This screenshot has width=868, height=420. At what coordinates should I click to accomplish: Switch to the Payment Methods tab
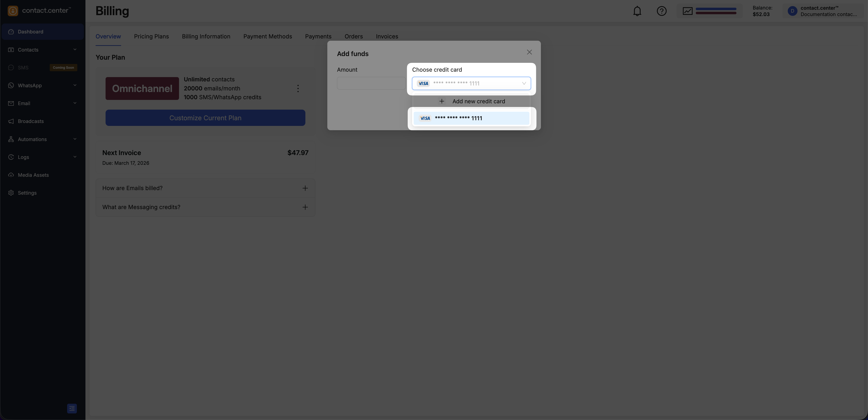[x=268, y=36]
